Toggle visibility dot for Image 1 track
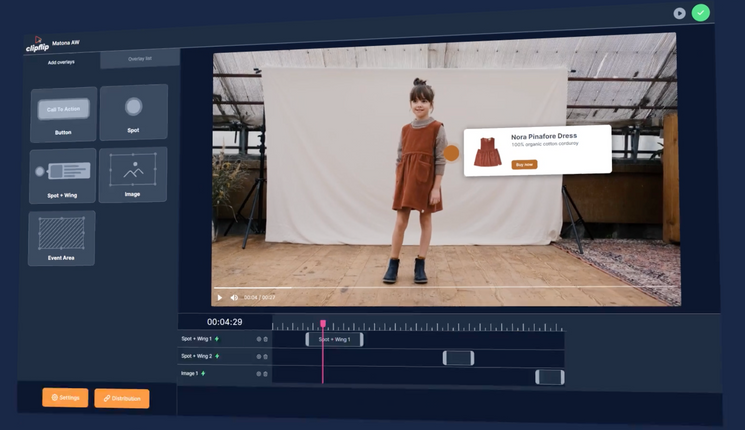The width and height of the screenshot is (745, 430). (x=258, y=374)
